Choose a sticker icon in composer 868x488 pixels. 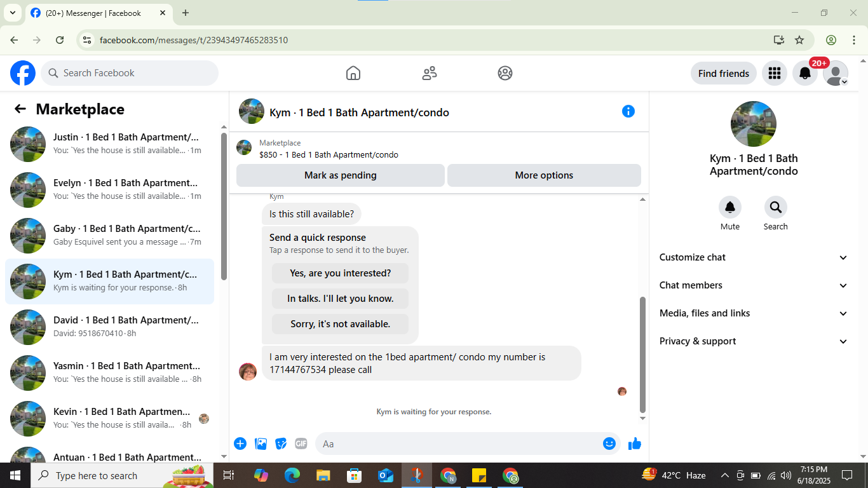pyautogui.click(x=281, y=444)
